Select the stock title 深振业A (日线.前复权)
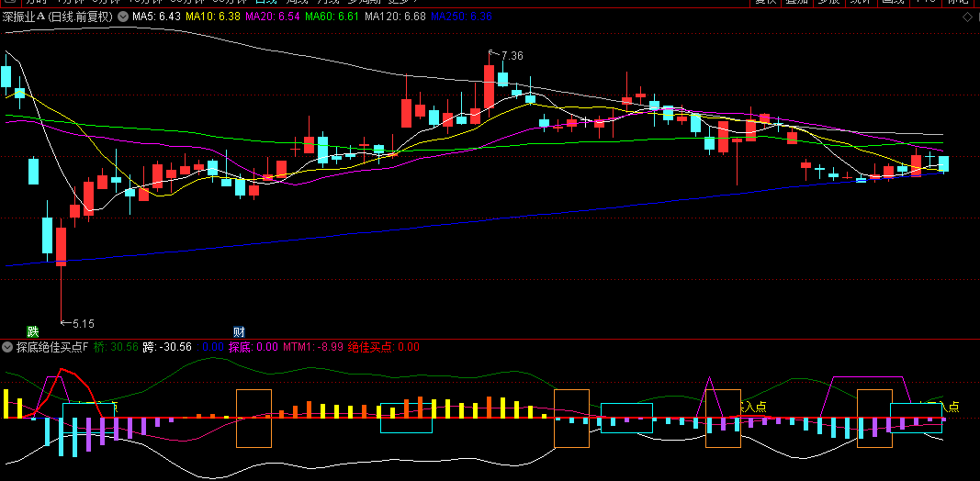This screenshot has height=481, width=980. pos(58,17)
